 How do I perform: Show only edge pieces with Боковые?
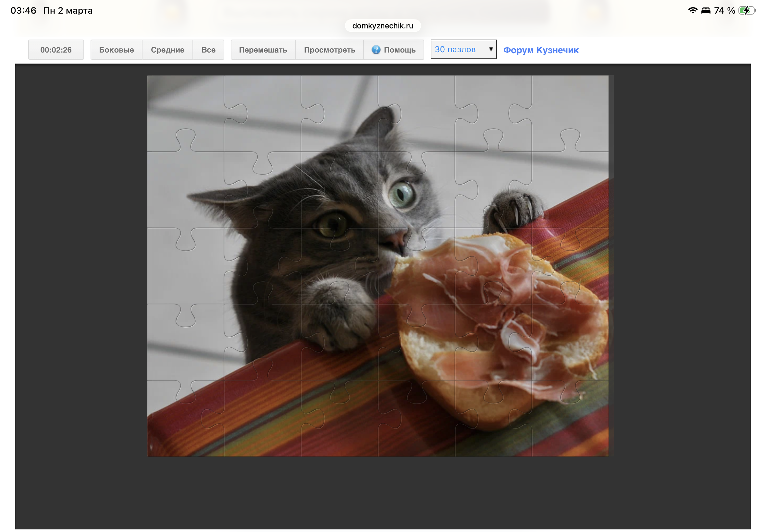point(116,50)
